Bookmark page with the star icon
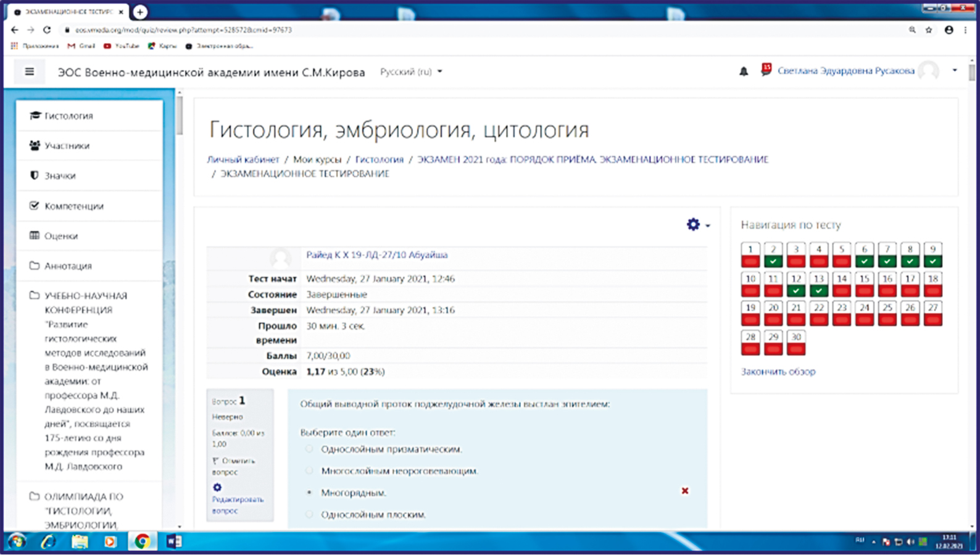This screenshot has height=555, width=980. (x=929, y=30)
